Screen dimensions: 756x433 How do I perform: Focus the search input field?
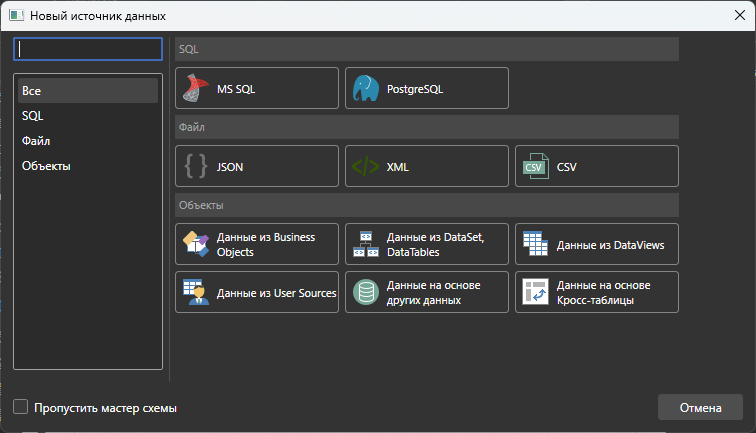click(88, 49)
